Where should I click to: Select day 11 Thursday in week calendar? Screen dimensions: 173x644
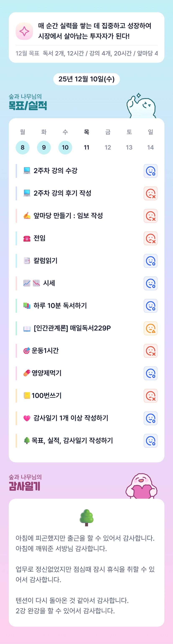point(87,147)
